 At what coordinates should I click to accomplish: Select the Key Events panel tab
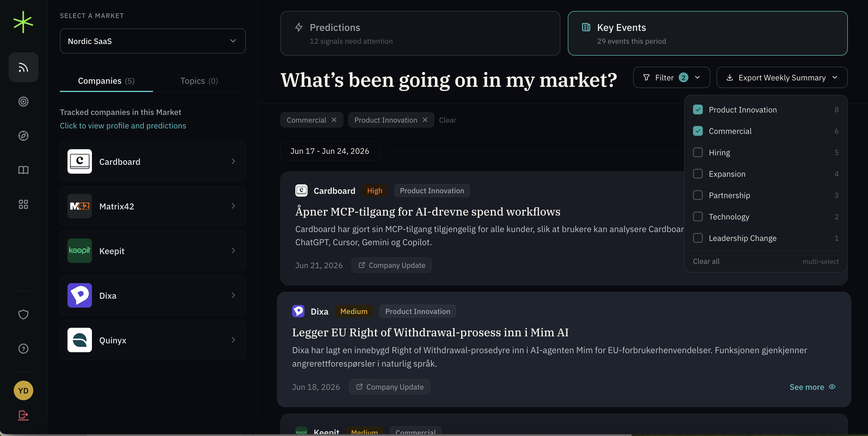tap(708, 33)
